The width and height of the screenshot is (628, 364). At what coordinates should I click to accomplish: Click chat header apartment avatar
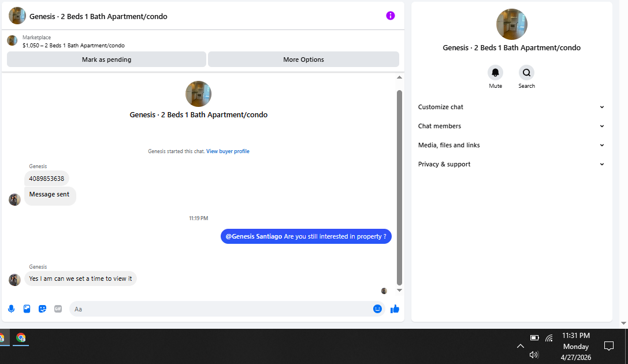(17, 16)
